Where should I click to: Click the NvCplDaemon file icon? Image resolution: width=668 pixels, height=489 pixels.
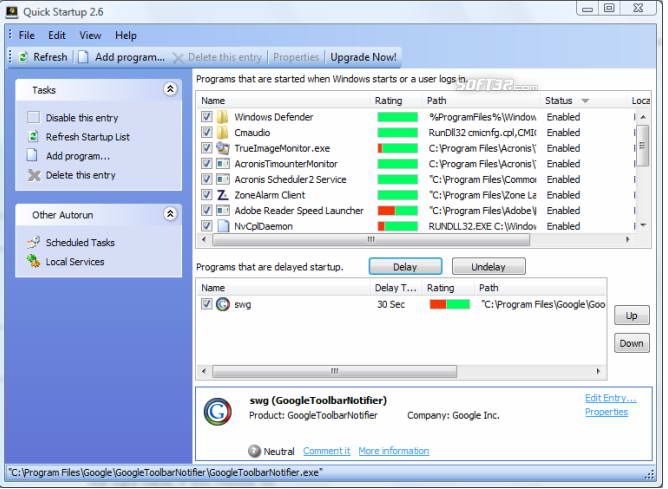coord(223,226)
